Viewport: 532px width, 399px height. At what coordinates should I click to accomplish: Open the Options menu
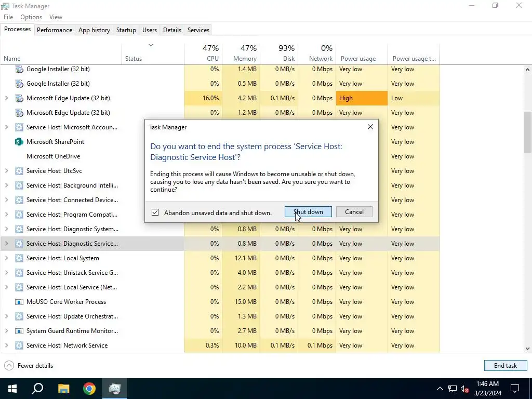(31, 17)
